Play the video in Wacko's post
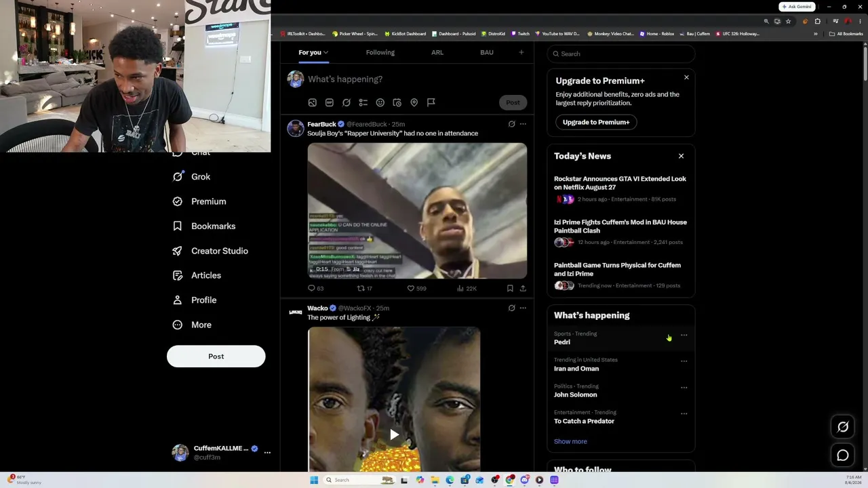868x488 pixels. click(x=394, y=434)
